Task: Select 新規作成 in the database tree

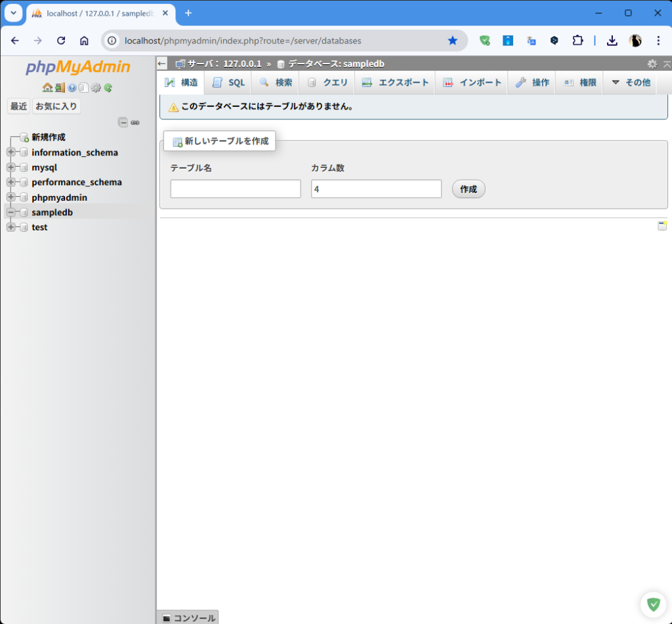Action: [48, 137]
